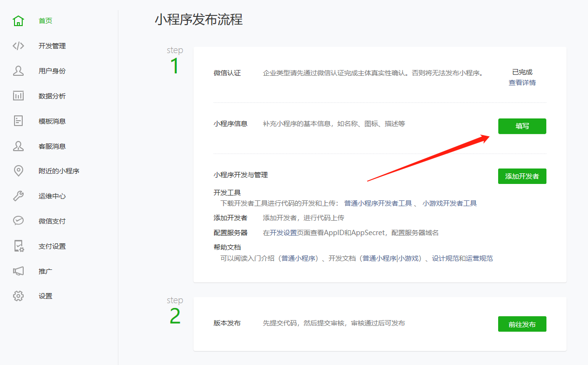588x365 pixels.
Task: Click the green 填写 button
Action: [522, 126]
